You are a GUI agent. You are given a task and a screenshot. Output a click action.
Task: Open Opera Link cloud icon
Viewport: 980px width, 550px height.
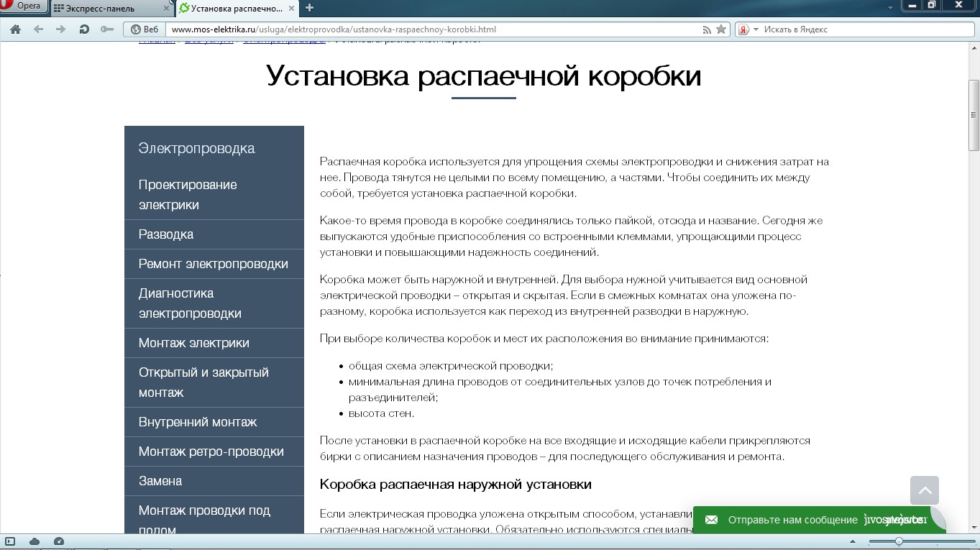pyautogui.click(x=35, y=541)
